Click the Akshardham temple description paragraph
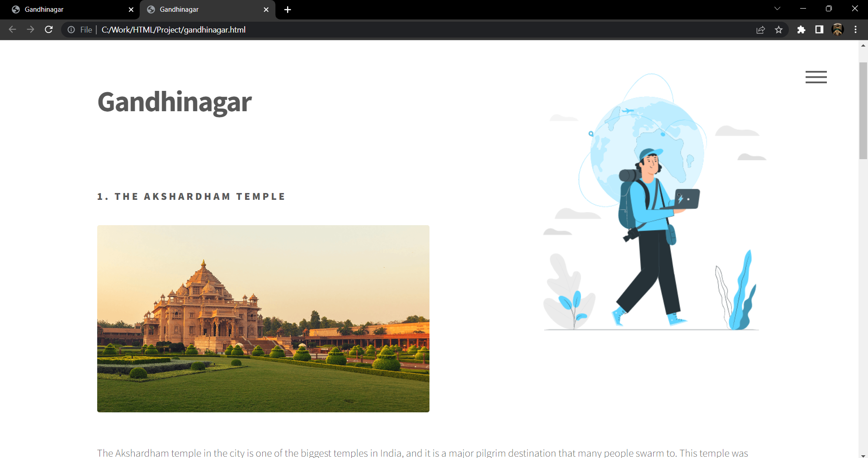 click(423, 453)
